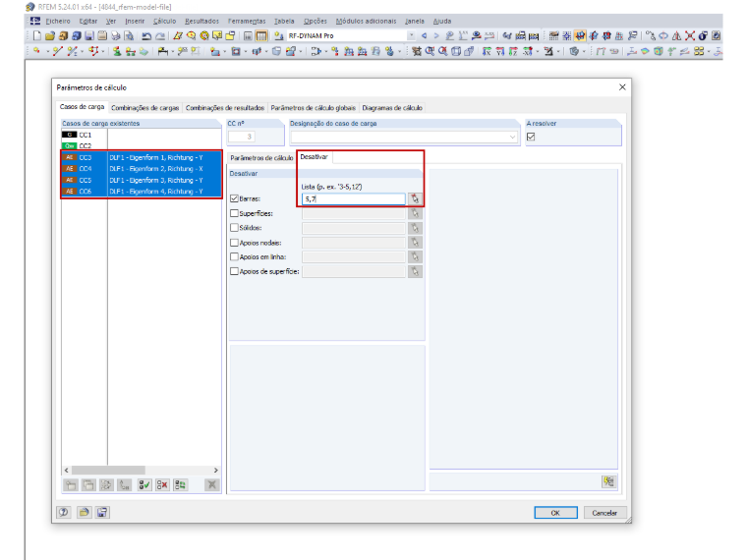Select load case CC1
Viewport: 747px width, 560px height.
(141, 135)
